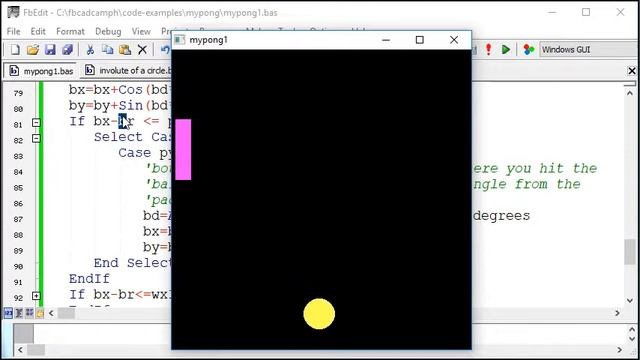This screenshot has width=640, height=360.
Task: Open a file using the folder icon
Action: pyautogui.click(x=33, y=50)
